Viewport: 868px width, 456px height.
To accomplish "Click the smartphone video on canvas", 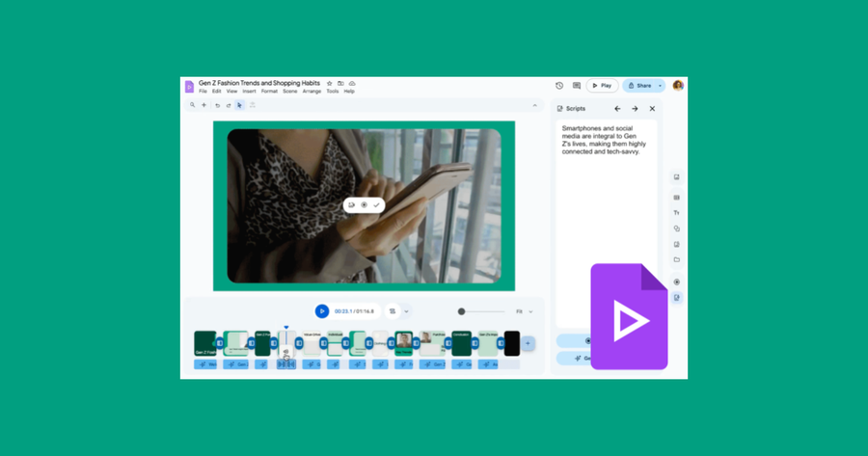I will (x=364, y=206).
